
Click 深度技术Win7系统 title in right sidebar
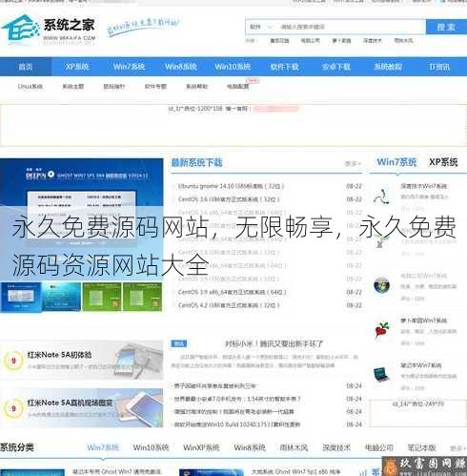pyautogui.click(x=423, y=186)
